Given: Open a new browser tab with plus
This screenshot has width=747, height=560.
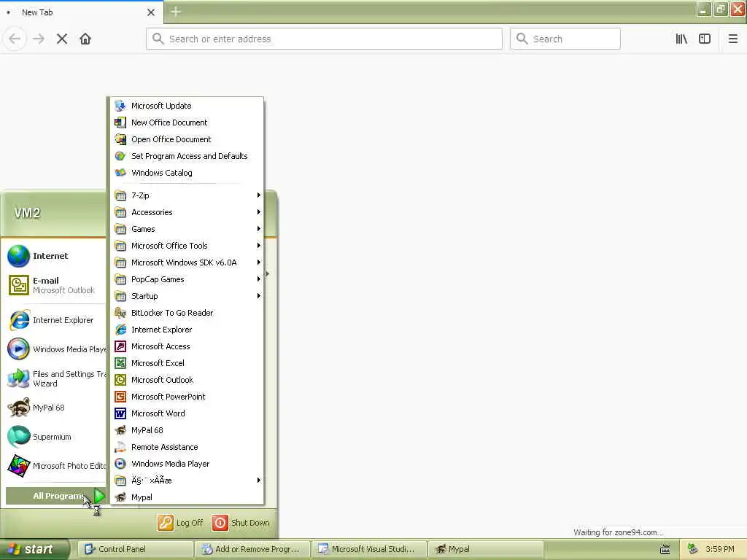Looking at the screenshot, I should coord(176,12).
